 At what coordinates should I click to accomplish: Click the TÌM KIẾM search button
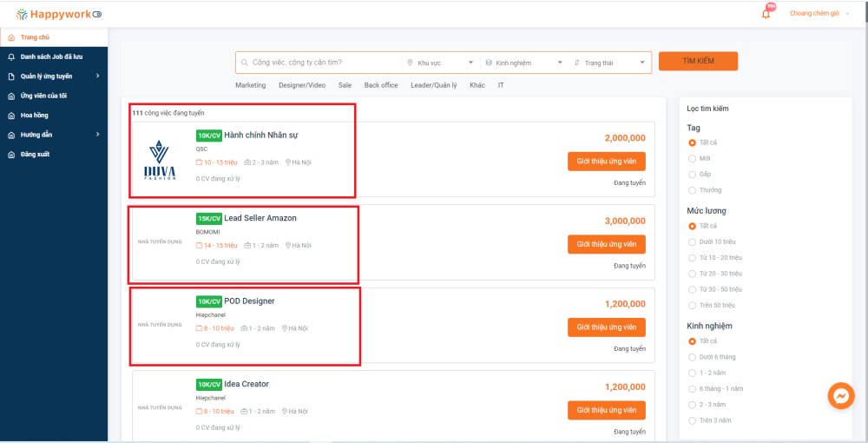698,62
